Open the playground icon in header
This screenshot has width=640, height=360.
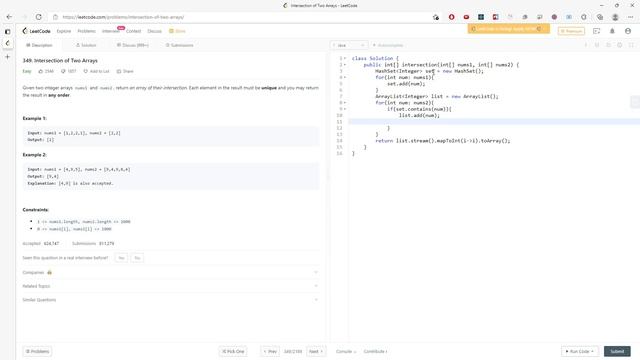pyautogui.click(x=597, y=31)
